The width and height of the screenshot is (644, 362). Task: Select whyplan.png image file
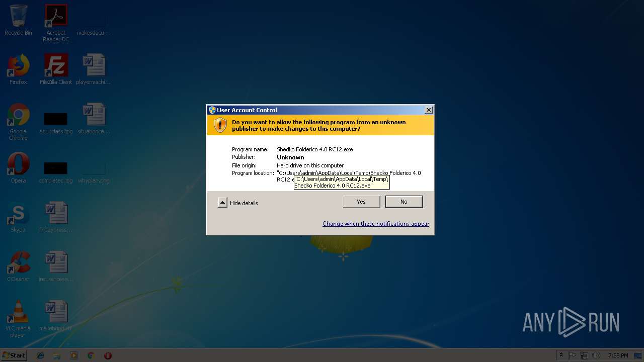tap(94, 171)
